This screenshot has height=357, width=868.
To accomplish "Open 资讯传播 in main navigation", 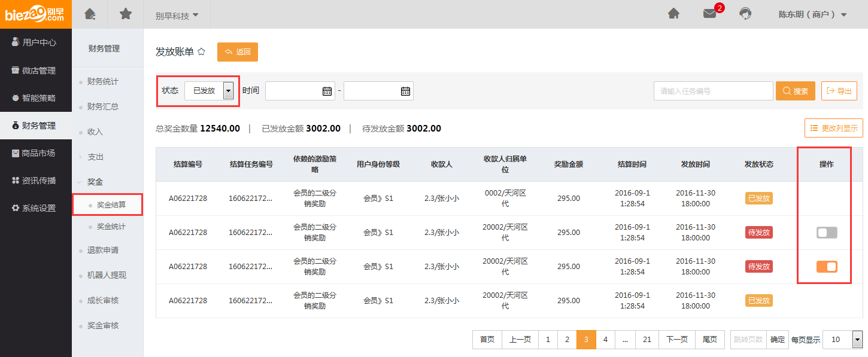I will click(x=36, y=181).
